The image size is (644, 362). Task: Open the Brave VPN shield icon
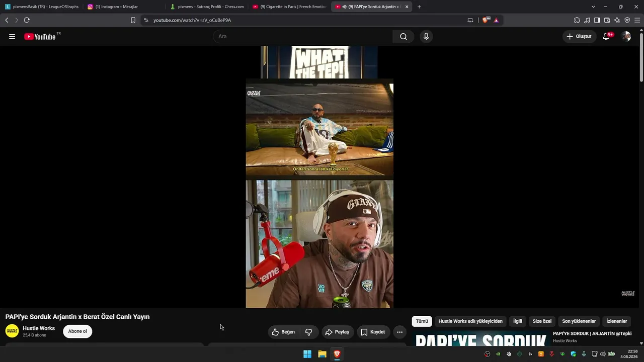click(x=627, y=20)
